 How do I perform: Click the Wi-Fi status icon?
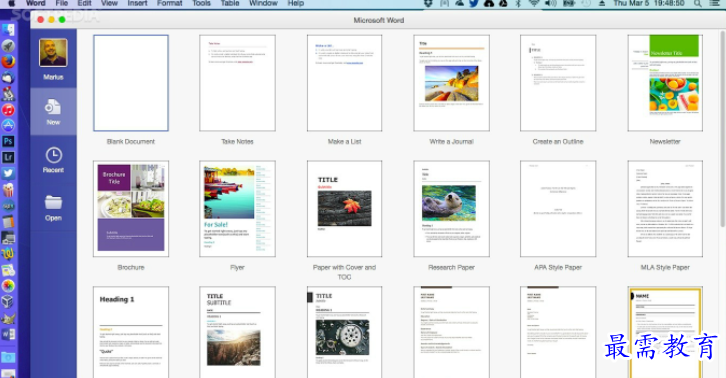[x=534, y=3]
